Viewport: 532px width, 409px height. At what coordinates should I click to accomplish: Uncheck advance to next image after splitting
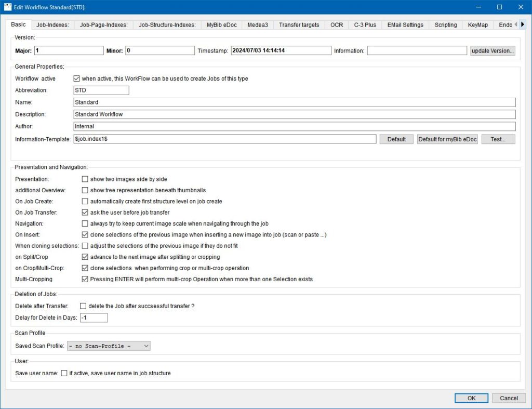[x=85, y=257]
